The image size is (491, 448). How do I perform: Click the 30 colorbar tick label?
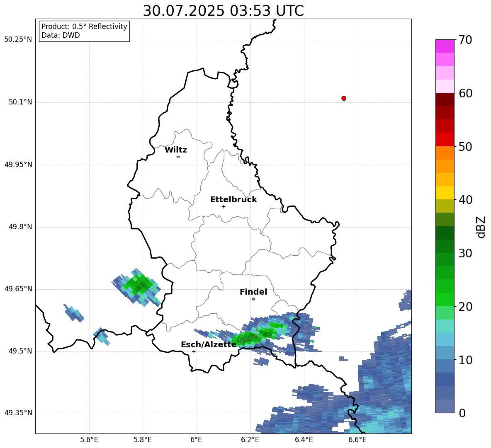(465, 253)
